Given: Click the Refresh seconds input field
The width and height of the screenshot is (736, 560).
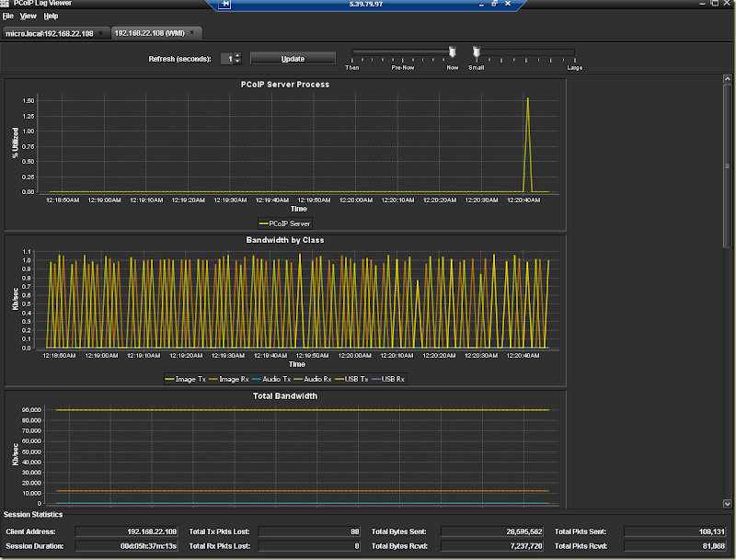Looking at the screenshot, I should (x=226, y=59).
